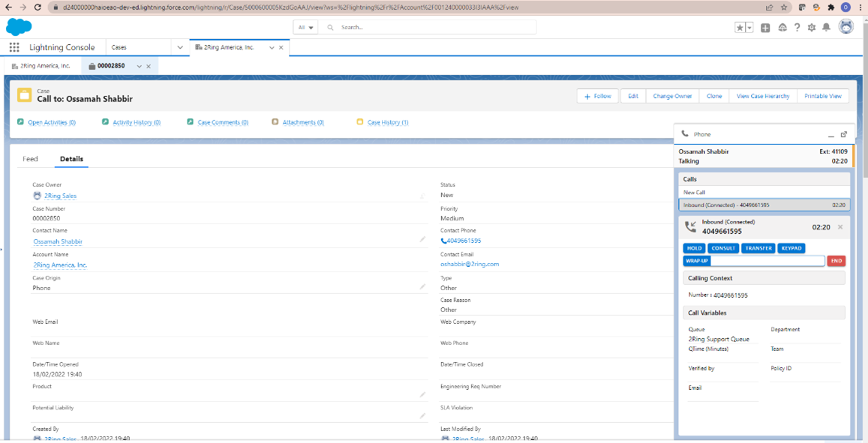868x443 pixels.
Task: Pop out the Phone softphone panel
Action: point(845,135)
